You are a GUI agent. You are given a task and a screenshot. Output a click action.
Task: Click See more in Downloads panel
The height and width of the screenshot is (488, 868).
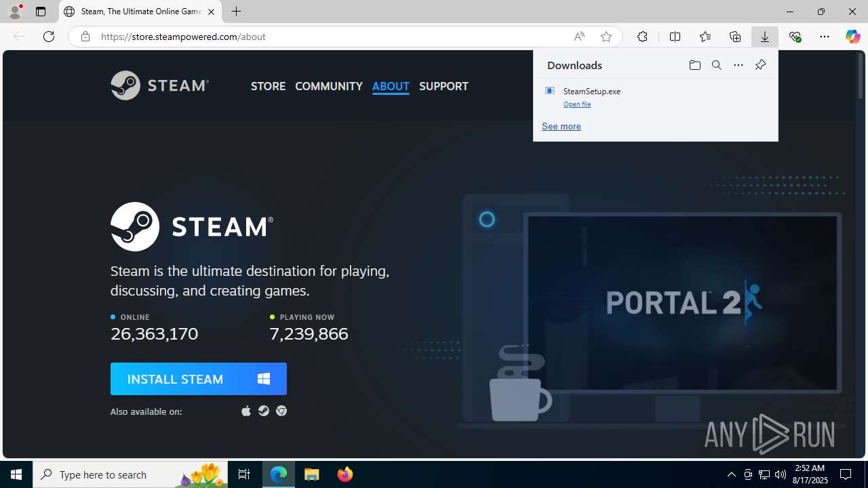coord(561,126)
